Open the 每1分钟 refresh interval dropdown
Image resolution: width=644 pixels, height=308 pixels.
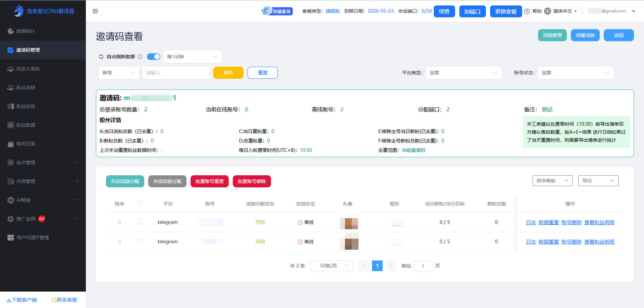193,57
